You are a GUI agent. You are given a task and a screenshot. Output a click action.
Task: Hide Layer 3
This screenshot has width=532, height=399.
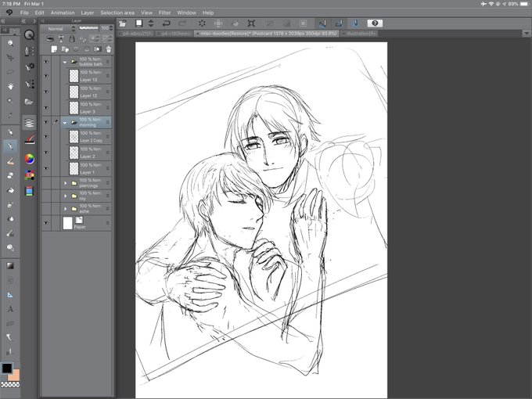tap(46, 108)
